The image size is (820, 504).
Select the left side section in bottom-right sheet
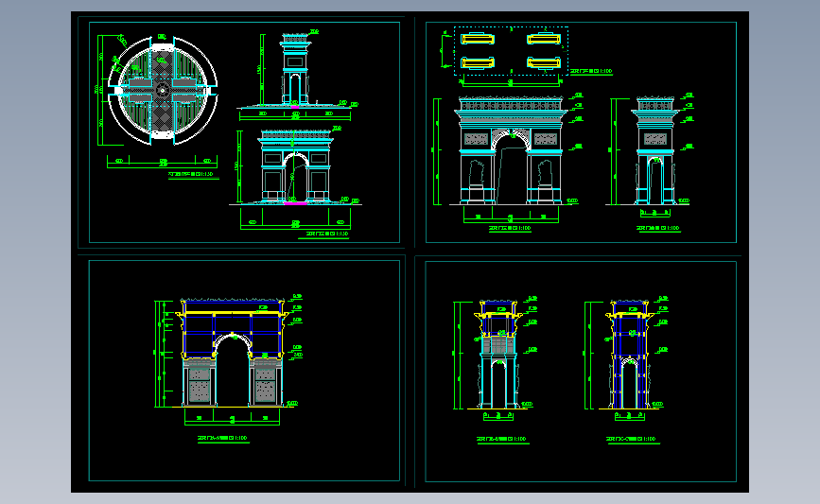pyautogui.click(x=498, y=355)
